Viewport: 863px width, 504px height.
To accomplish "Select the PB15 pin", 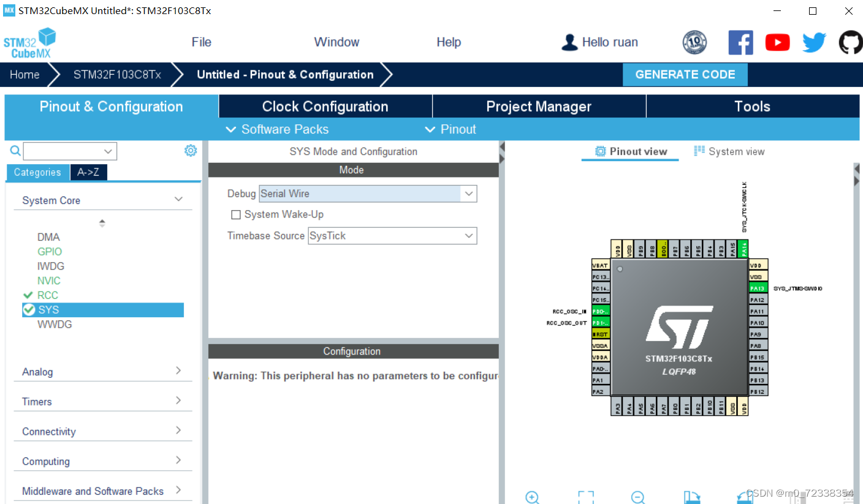I will 758,358.
